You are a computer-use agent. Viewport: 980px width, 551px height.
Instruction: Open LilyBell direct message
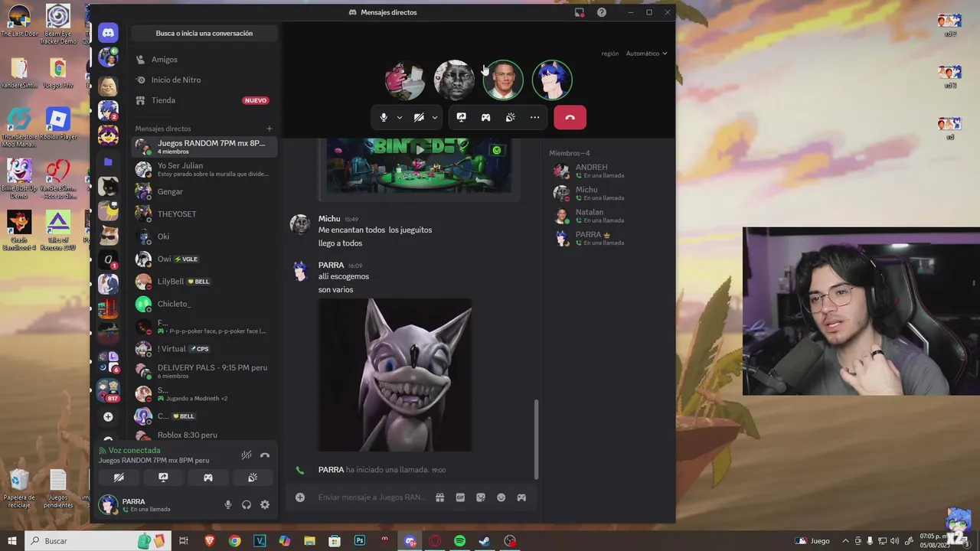pyautogui.click(x=204, y=282)
